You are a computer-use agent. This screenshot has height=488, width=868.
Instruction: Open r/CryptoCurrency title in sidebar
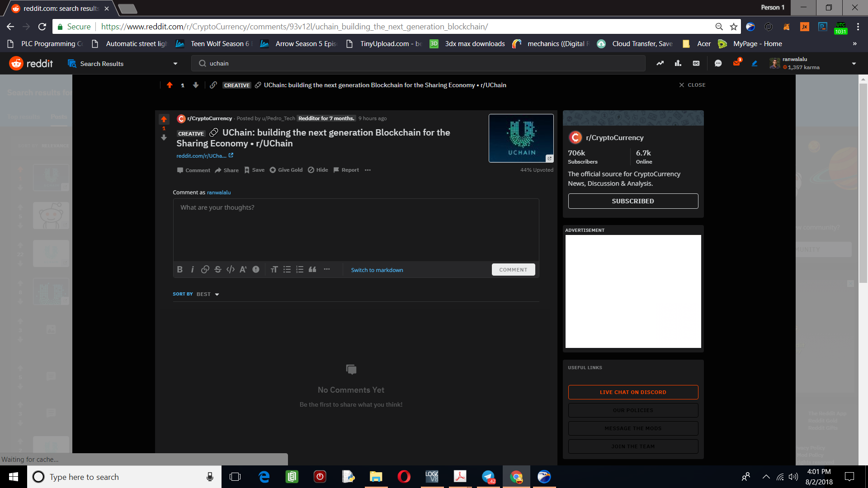(614, 138)
